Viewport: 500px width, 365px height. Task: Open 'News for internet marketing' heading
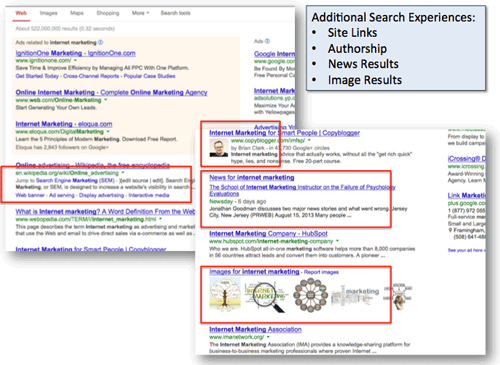pyautogui.click(x=252, y=177)
